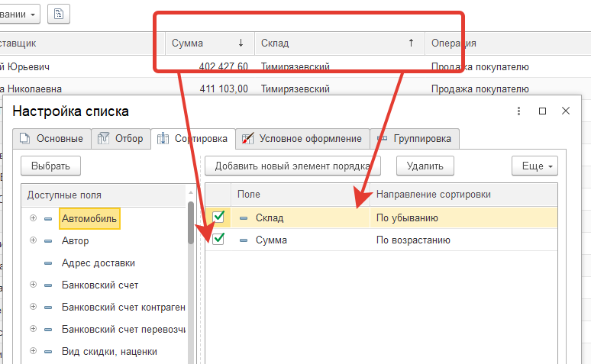Select the Склад sort field cell
This screenshot has width=591, height=364.
click(x=300, y=217)
